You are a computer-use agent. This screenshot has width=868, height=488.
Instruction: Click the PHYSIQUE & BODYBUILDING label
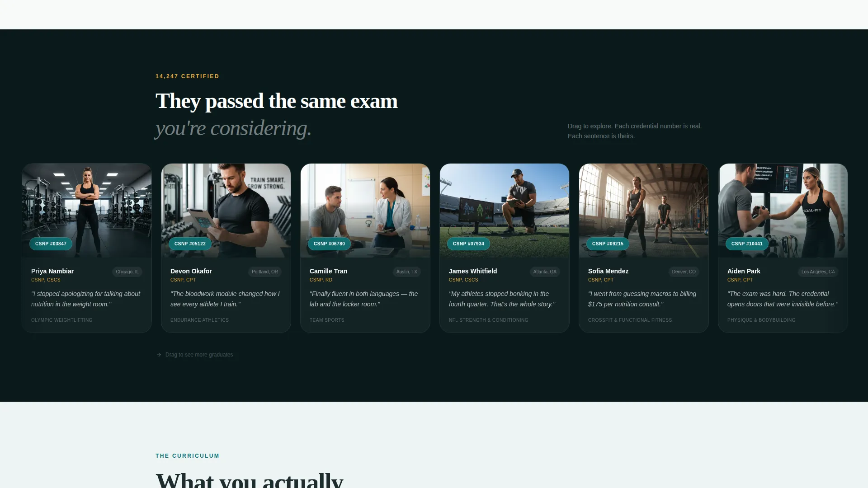(x=761, y=320)
